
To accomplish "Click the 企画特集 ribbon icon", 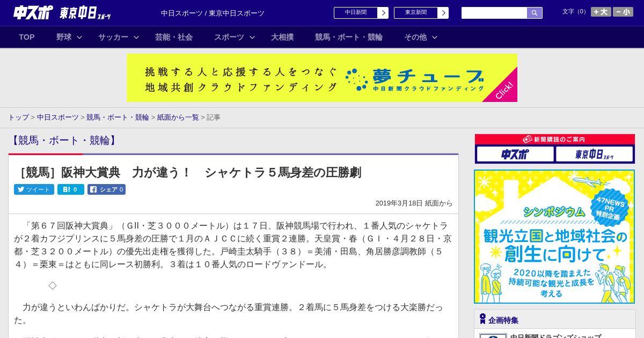I will 482,319.
